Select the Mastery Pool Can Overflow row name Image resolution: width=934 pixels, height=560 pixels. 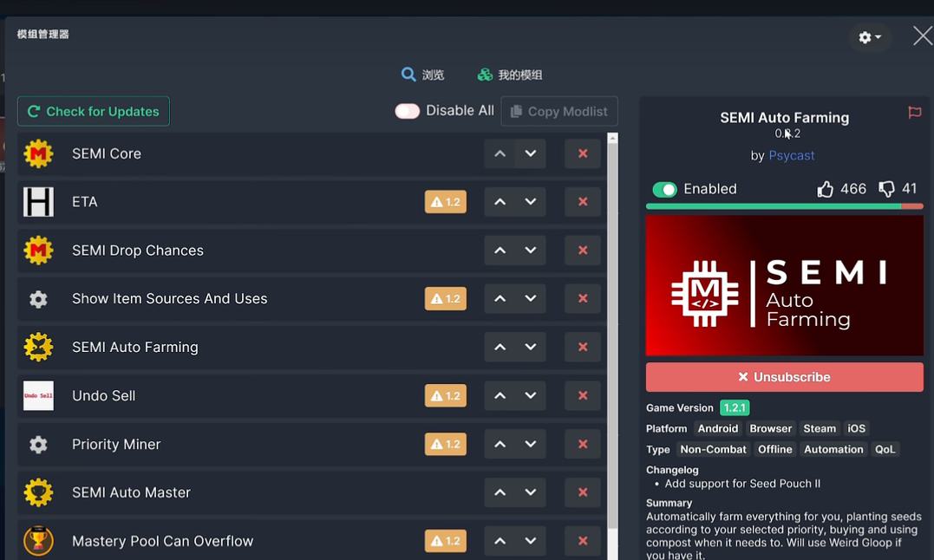pyautogui.click(x=163, y=541)
